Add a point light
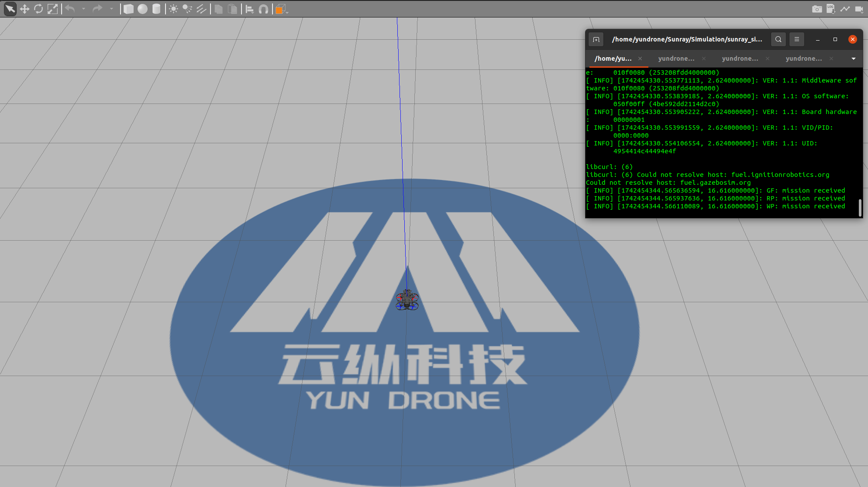This screenshot has width=868, height=487. 173,9
